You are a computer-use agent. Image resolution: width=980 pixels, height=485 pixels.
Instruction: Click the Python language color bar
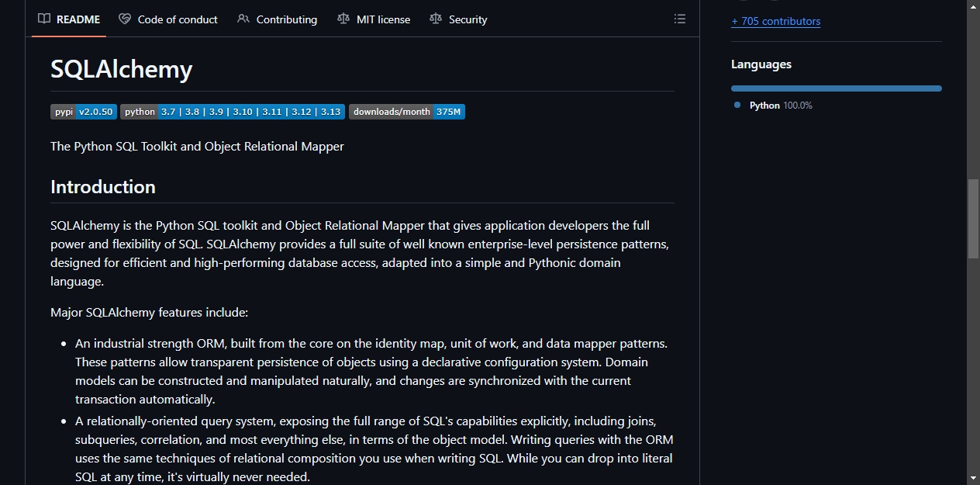point(837,88)
